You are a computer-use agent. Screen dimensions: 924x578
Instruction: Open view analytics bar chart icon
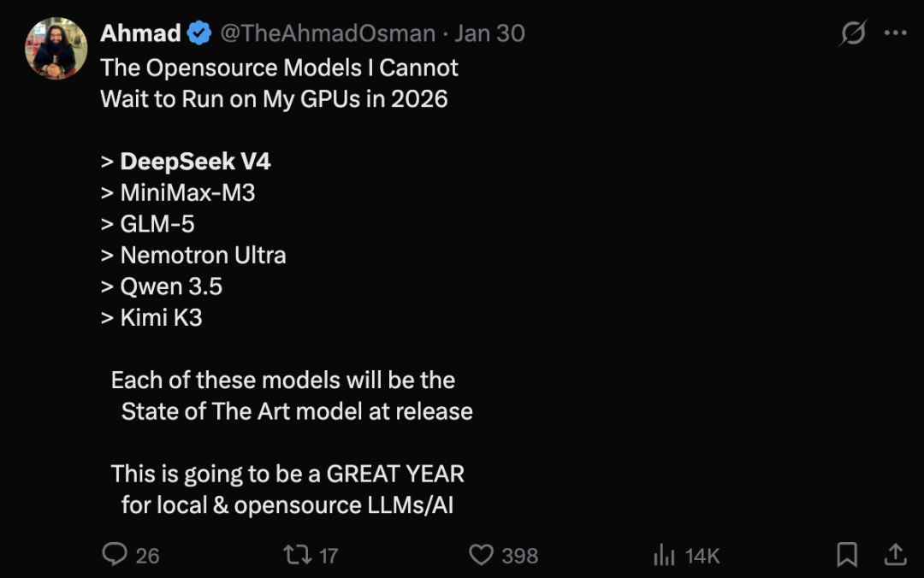[x=665, y=555]
